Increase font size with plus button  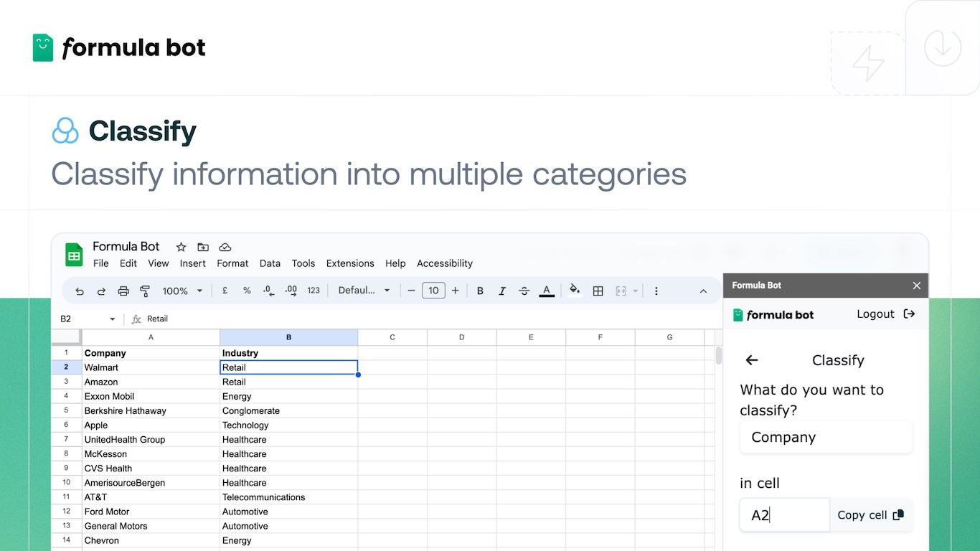click(455, 291)
